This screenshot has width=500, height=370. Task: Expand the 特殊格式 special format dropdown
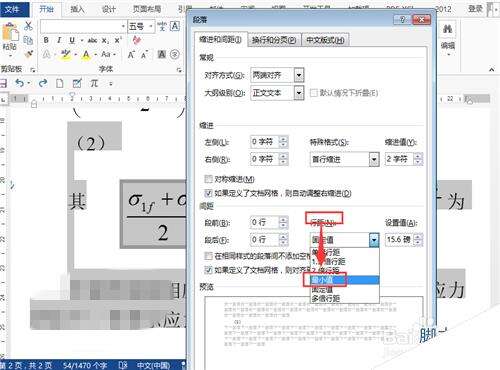374,159
